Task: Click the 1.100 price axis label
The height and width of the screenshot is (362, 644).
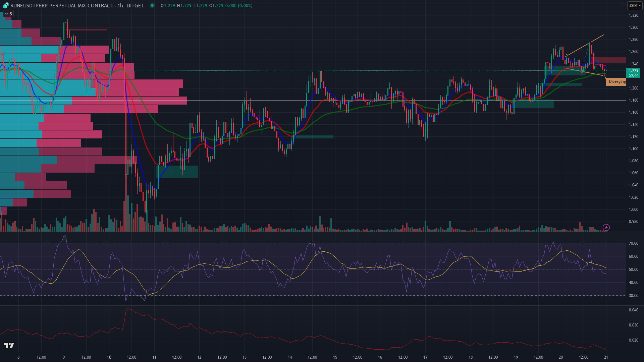Action: [x=634, y=149]
